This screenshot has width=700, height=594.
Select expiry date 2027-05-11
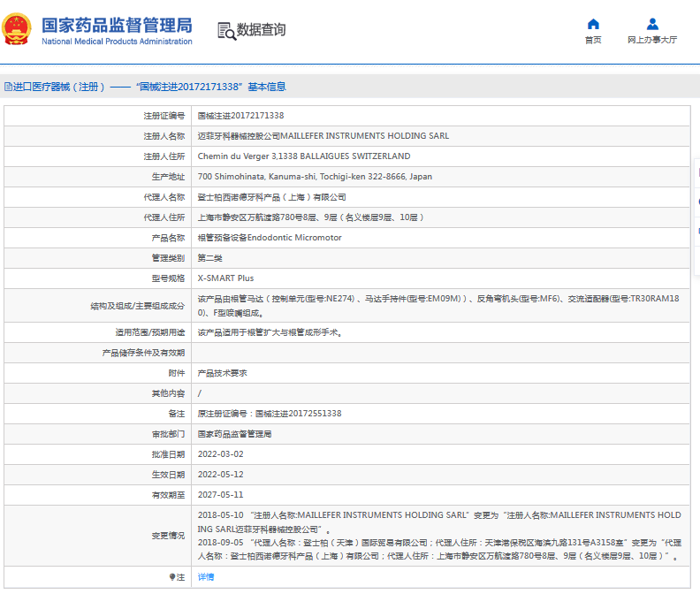[x=221, y=495]
